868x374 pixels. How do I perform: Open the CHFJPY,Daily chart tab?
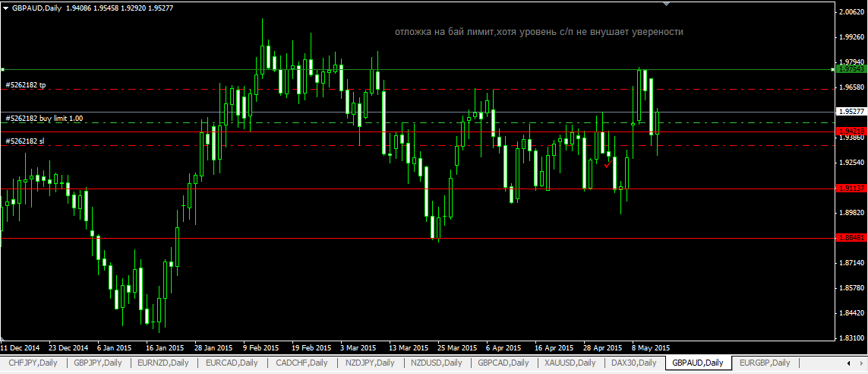[x=33, y=363]
